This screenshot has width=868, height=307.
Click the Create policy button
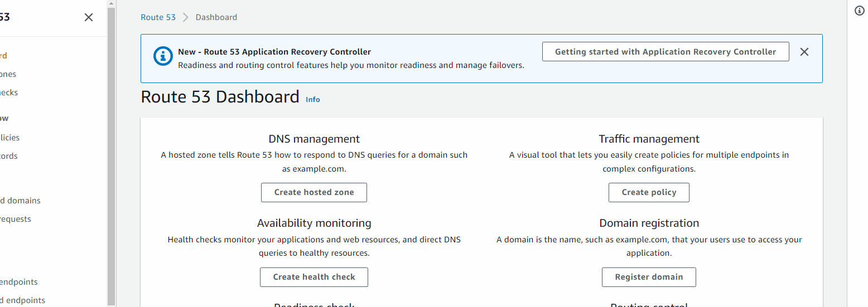tap(649, 192)
